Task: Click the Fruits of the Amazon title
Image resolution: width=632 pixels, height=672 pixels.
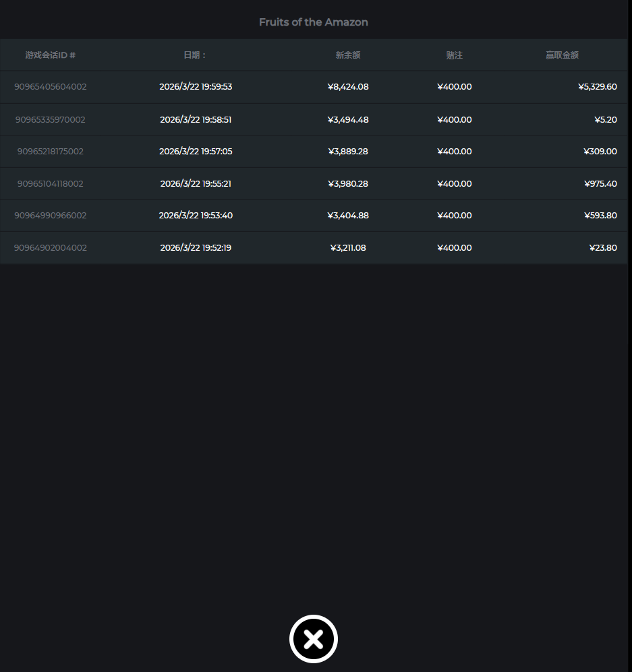Action: pyautogui.click(x=314, y=22)
